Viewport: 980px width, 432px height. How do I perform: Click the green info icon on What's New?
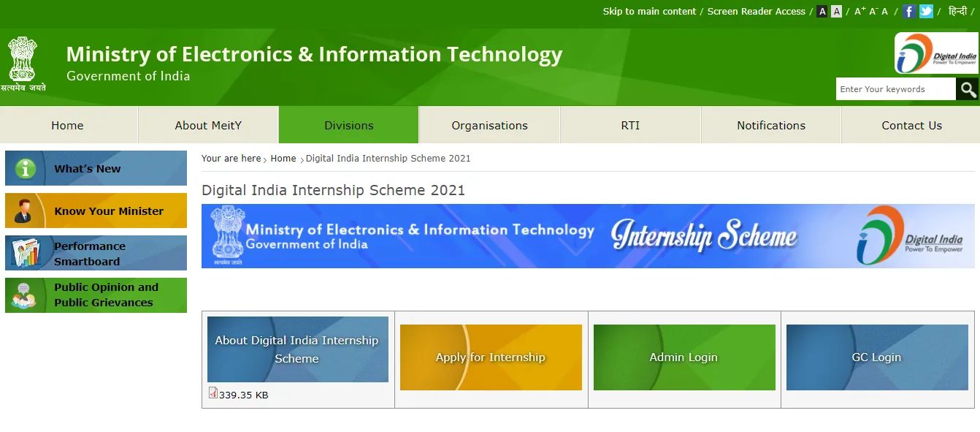(26, 169)
